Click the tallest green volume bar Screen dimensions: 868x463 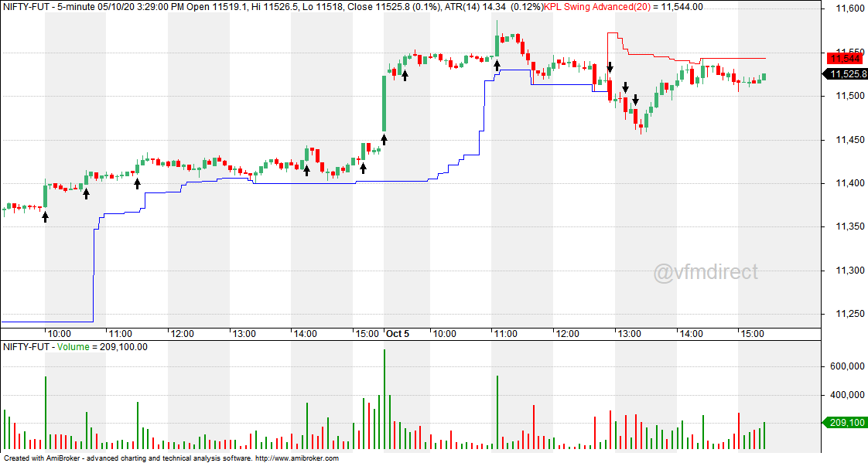click(x=384, y=400)
